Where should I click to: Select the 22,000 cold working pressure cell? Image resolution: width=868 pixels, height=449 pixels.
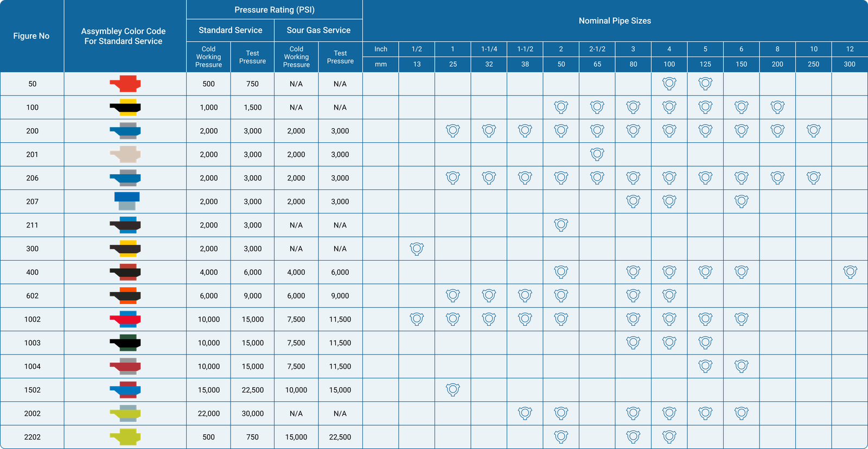209,414
